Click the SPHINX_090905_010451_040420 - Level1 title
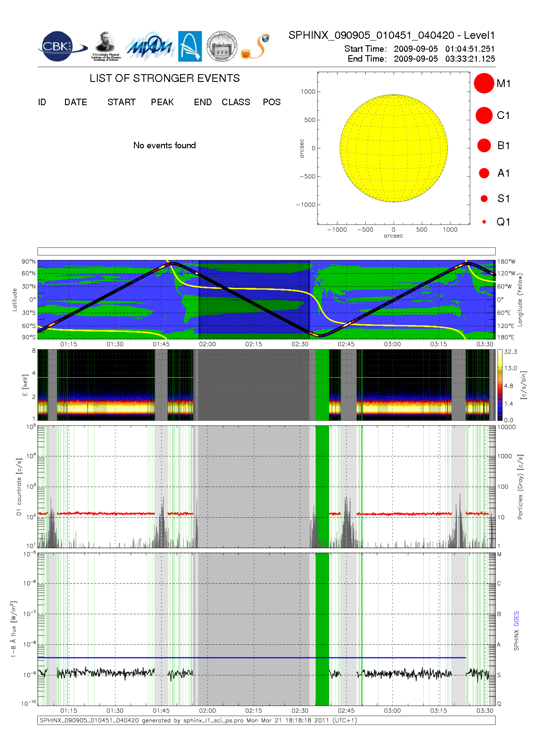The image size is (534, 756). (391, 35)
